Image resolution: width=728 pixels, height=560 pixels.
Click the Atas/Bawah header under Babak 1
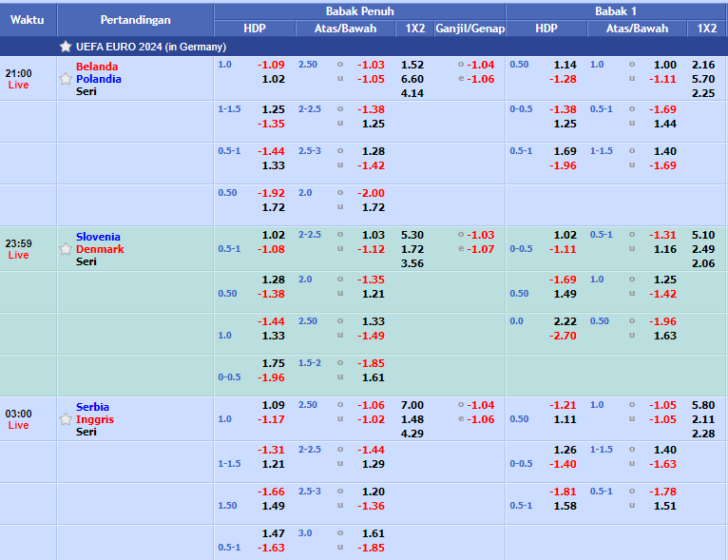637,29
